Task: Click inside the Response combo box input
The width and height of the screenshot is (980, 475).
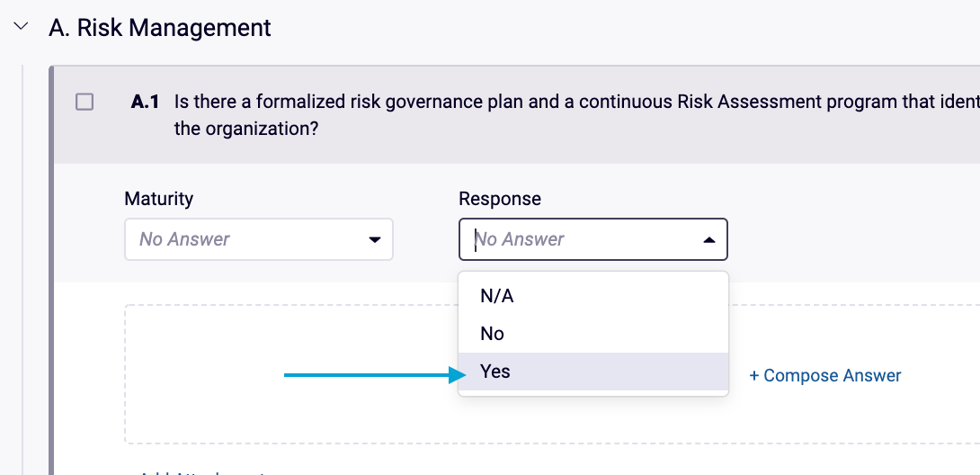Action: 575,239
